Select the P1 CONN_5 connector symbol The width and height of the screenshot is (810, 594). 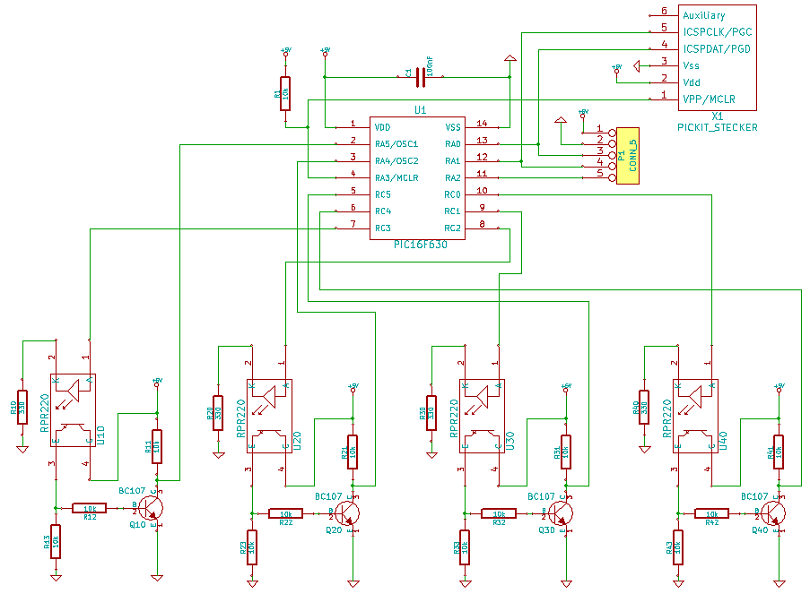coord(626,154)
